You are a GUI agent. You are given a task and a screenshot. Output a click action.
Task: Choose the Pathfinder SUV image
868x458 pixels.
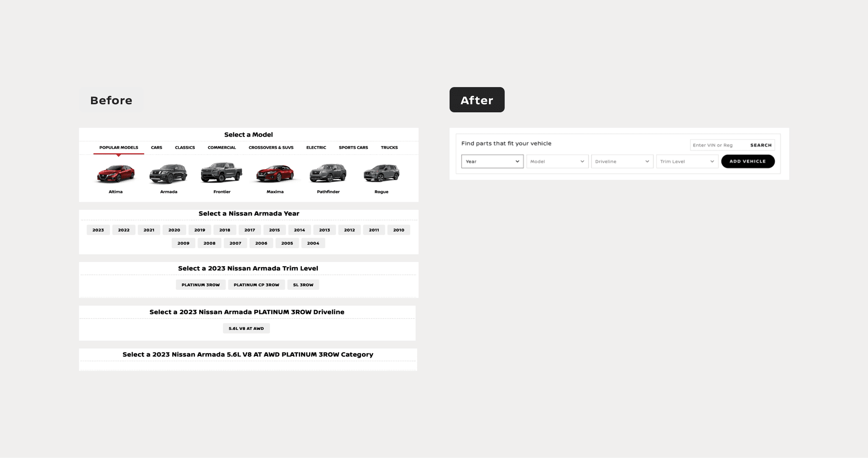(328, 173)
